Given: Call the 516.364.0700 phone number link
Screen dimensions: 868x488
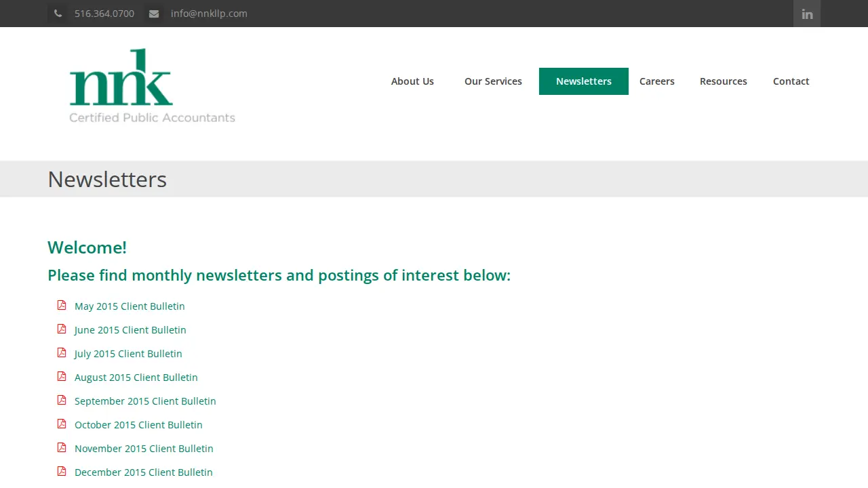Looking at the screenshot, I should coord(104,14).
